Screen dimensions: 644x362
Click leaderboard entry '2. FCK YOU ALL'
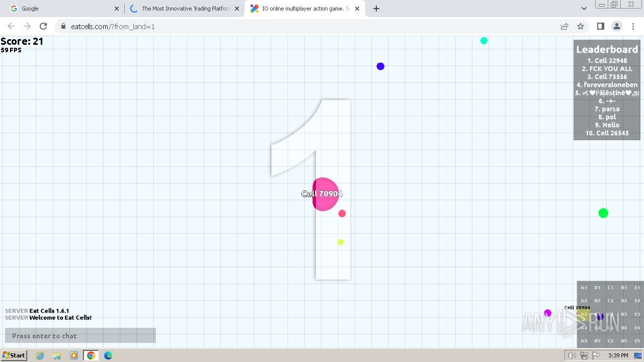(x=607, y=69)
